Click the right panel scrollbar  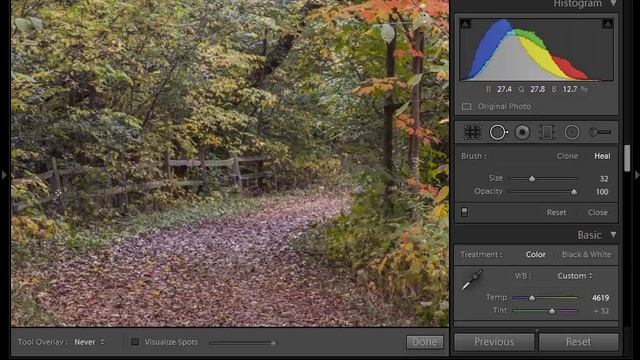point(627,158)
